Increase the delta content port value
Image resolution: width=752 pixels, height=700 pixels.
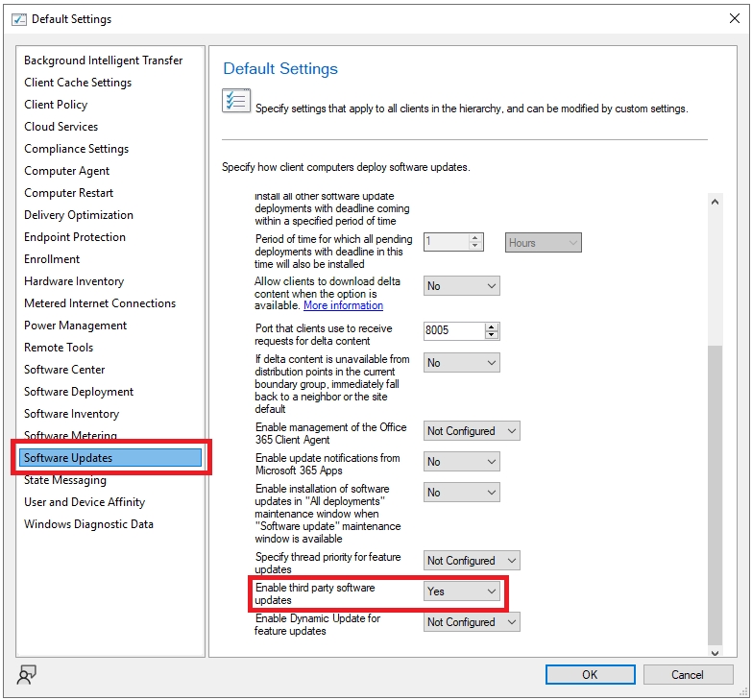click(x=493, y=326)
